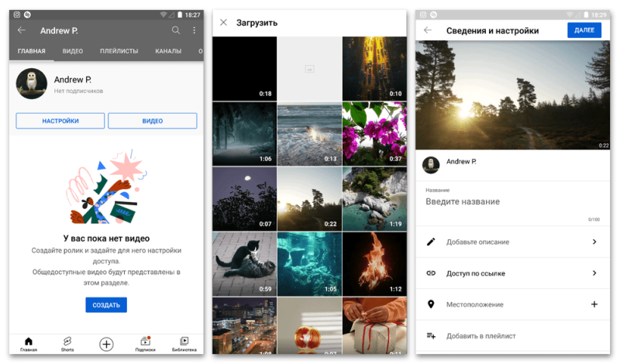The height and width of the screenshot is (364, 620).
Task: Select the ocean waves 0:13 video
Action: coord(309,133)
